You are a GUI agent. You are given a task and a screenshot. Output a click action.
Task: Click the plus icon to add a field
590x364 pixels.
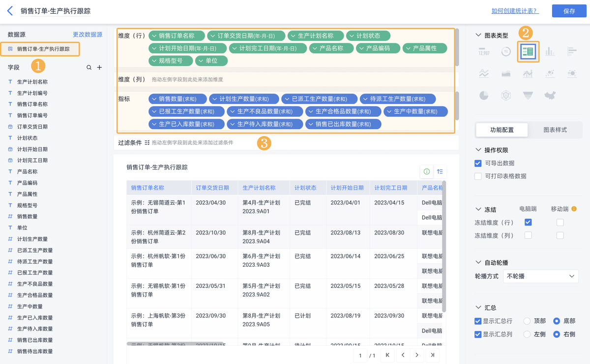[x=99, y=67]
